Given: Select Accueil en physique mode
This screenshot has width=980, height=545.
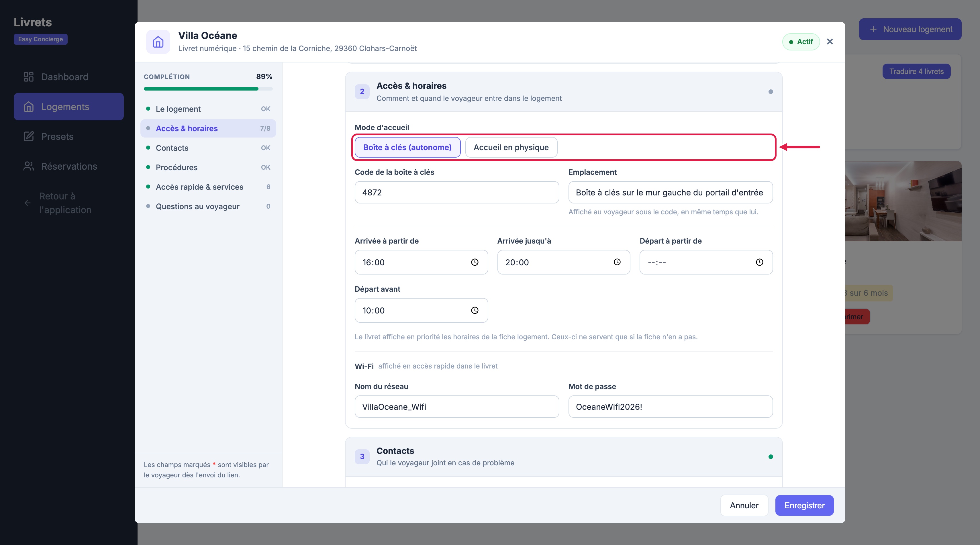Looking at the screenshot, I should 511,147.
